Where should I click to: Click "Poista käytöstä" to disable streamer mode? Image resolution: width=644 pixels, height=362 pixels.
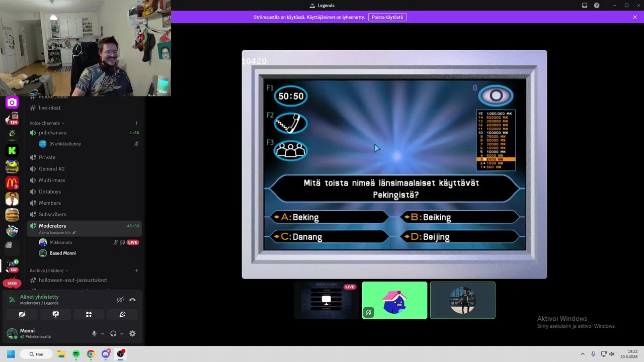click(x=387, y=17)
